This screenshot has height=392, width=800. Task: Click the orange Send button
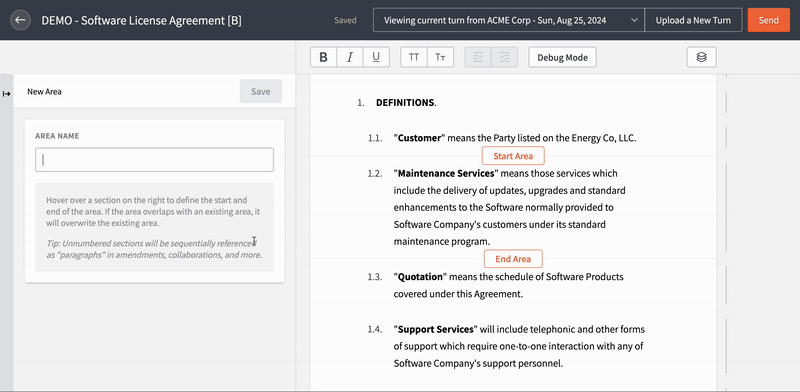coord(768,20)
